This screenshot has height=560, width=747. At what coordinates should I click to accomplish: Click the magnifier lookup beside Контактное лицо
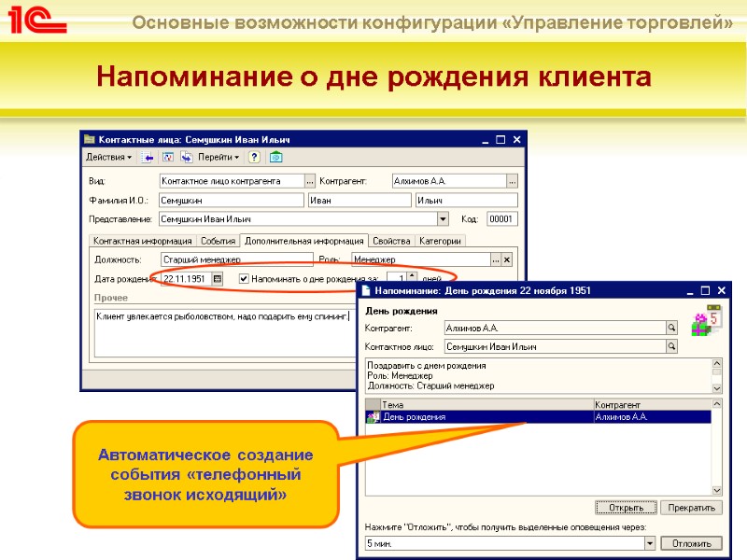point(671,347)
